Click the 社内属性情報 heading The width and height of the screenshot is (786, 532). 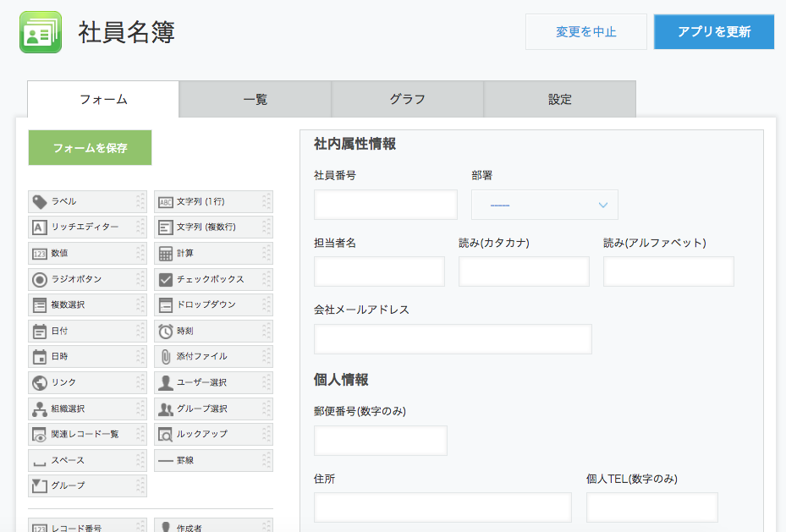pos(355,144)
